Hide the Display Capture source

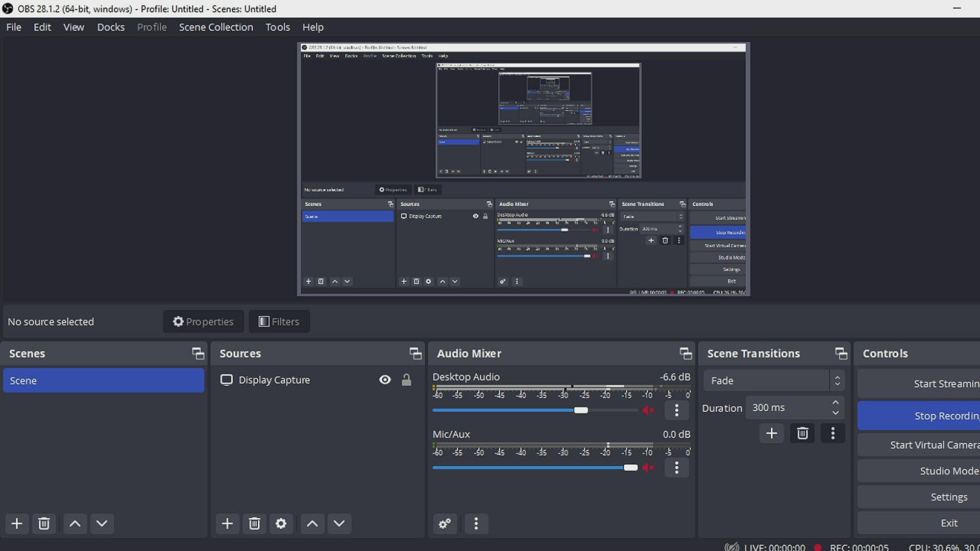[x=385, y=380]
